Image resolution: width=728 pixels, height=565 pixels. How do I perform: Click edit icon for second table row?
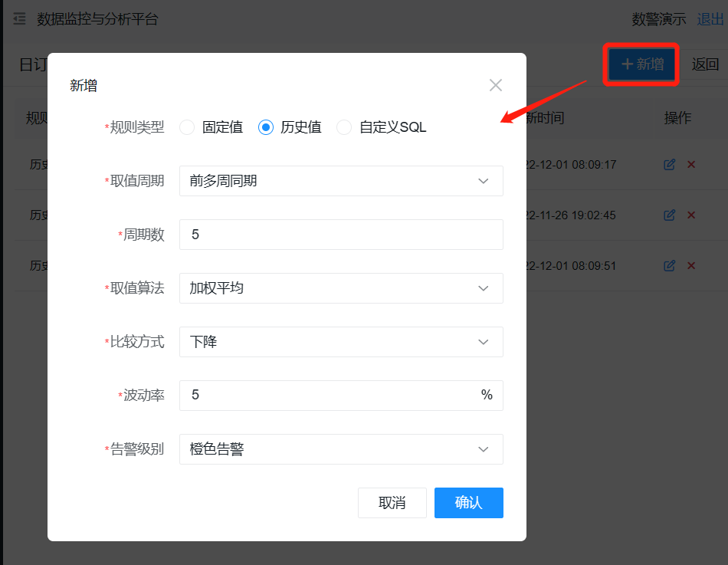[670, 215]
